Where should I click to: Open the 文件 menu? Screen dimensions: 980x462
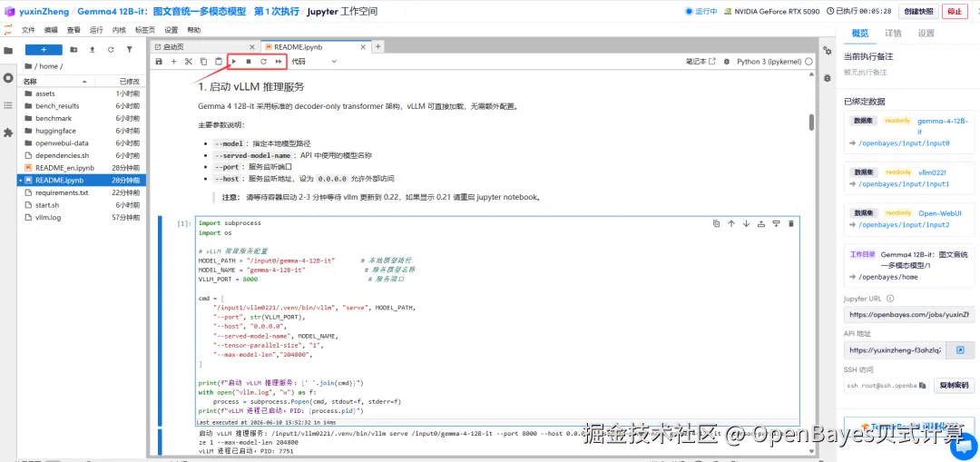tap(28, 30)
